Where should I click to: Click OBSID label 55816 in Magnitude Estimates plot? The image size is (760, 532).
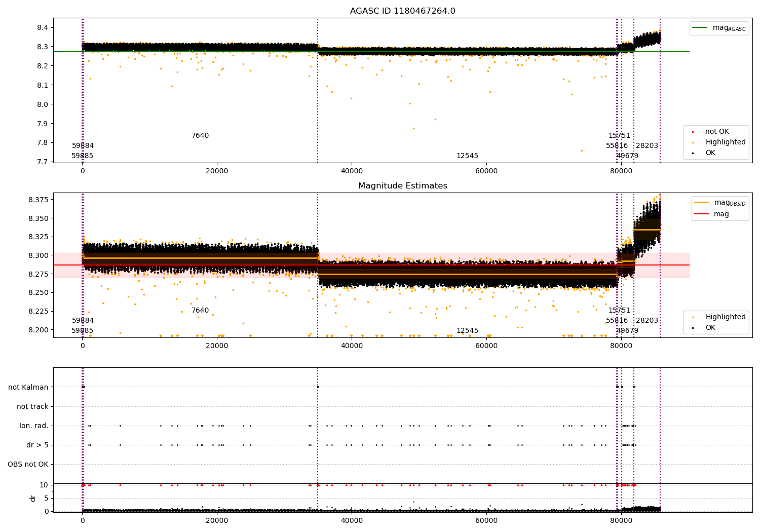click(617, 321)
